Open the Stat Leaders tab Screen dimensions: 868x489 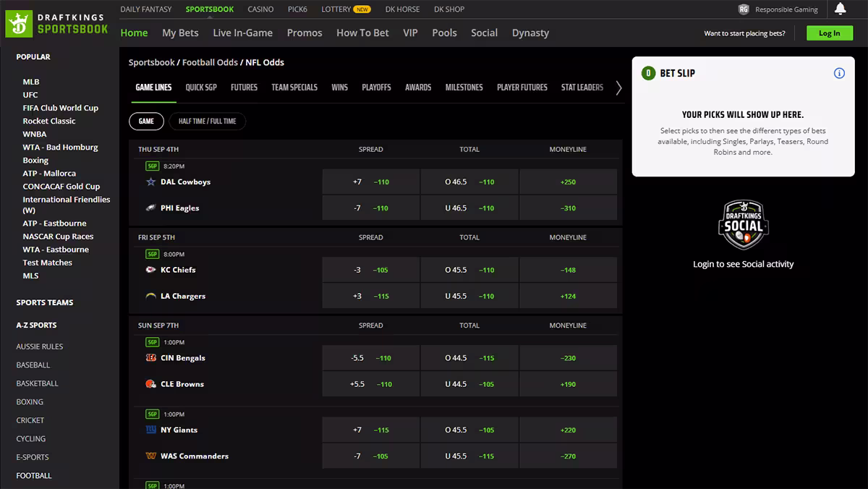tap(582, 88)
